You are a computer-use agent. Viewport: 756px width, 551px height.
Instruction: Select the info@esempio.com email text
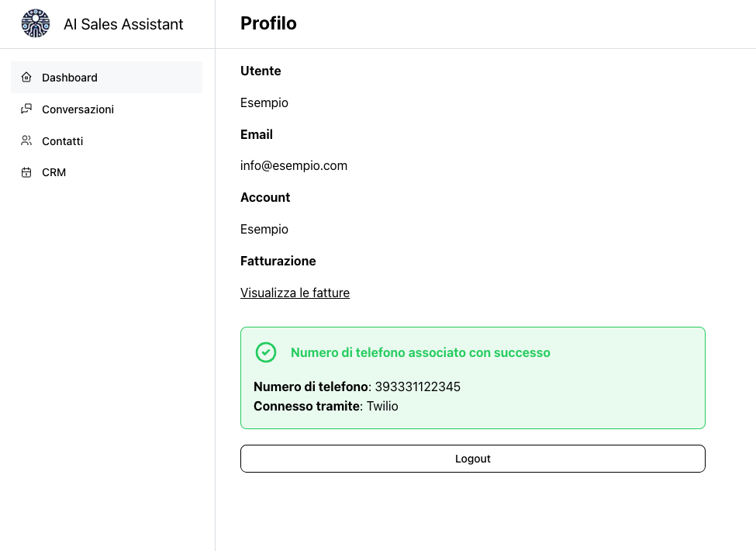(x=294, y=165)
